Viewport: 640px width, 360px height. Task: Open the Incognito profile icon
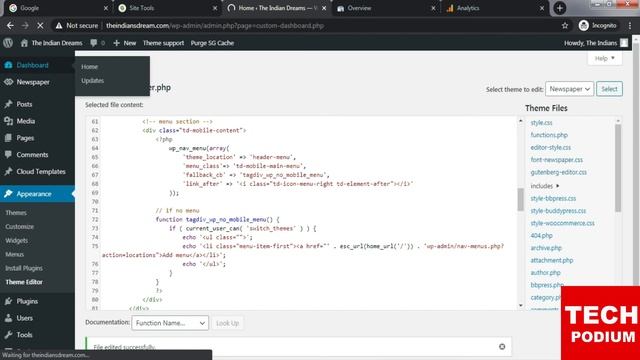coord(584,26)
